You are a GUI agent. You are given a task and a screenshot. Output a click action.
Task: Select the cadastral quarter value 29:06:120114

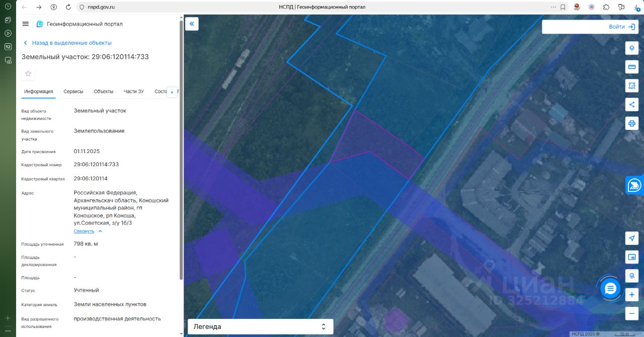point(91,179)
